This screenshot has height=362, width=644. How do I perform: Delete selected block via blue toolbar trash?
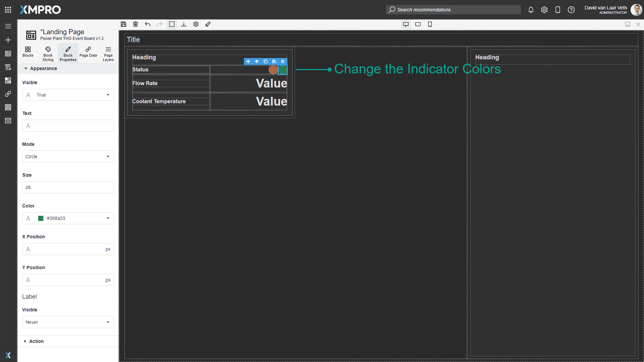pos(283,61)
